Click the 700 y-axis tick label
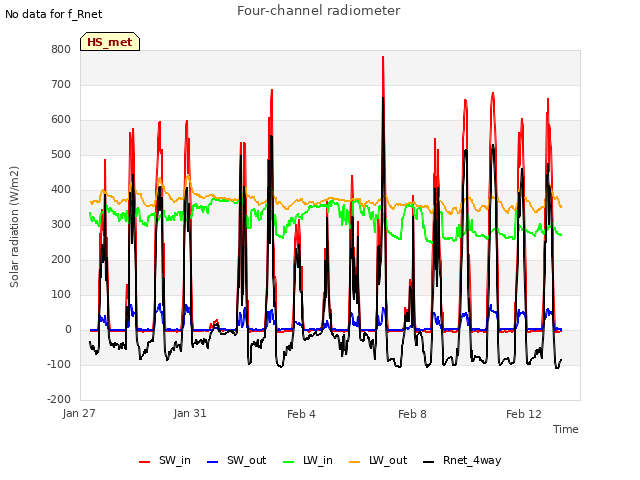 61,84
